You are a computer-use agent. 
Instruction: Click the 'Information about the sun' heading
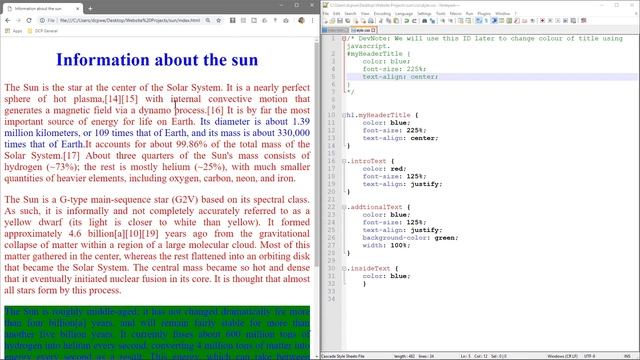coord(157,60)
